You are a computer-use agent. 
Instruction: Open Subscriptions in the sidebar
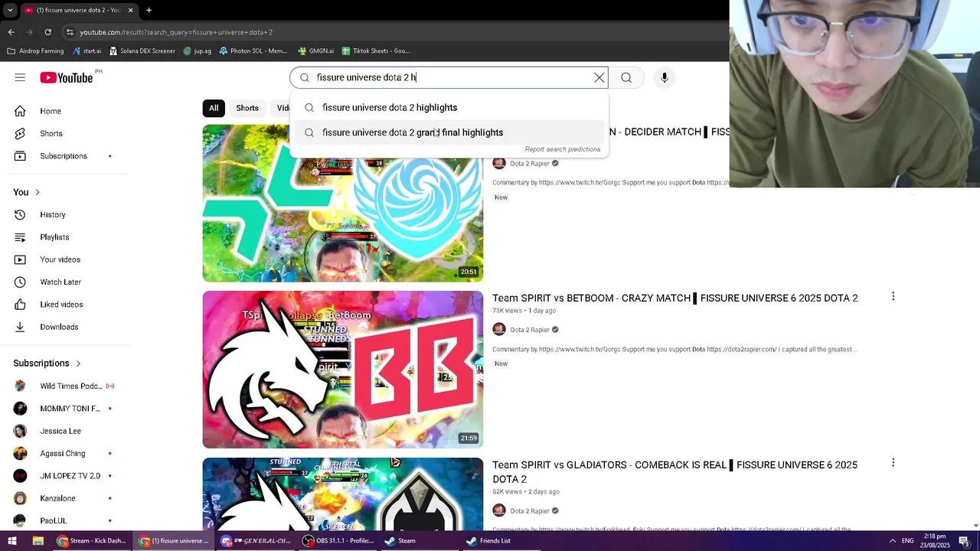(x=64, y=156)
